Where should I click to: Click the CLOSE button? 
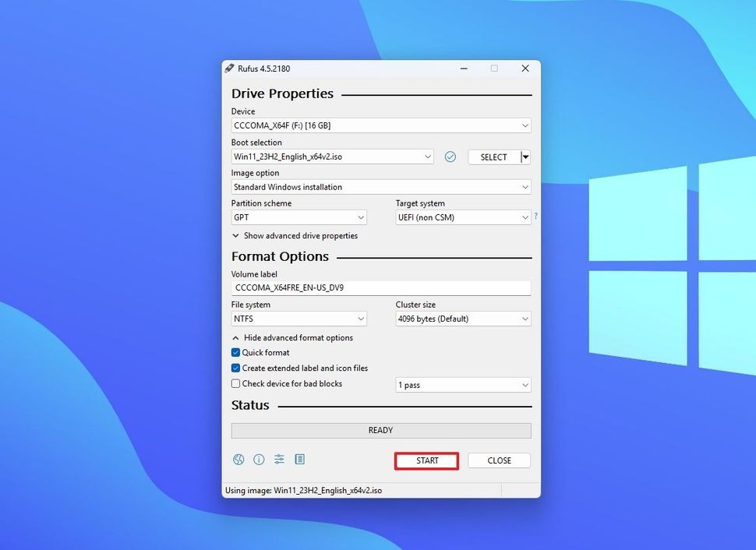(499, 460)
